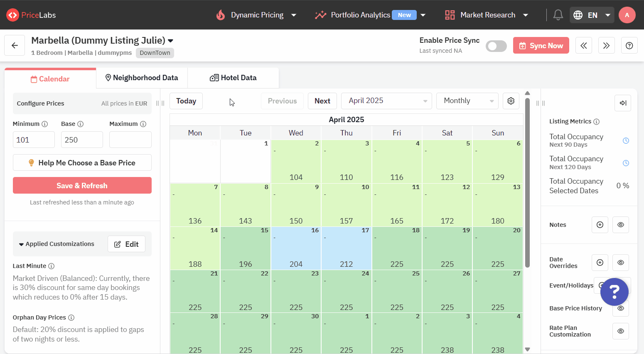Toggle Rate Plan Customization visibility eye
Image resolution: width=644 pixels, height=354 pixels.
pyautogui.click(x=620, y=331)
